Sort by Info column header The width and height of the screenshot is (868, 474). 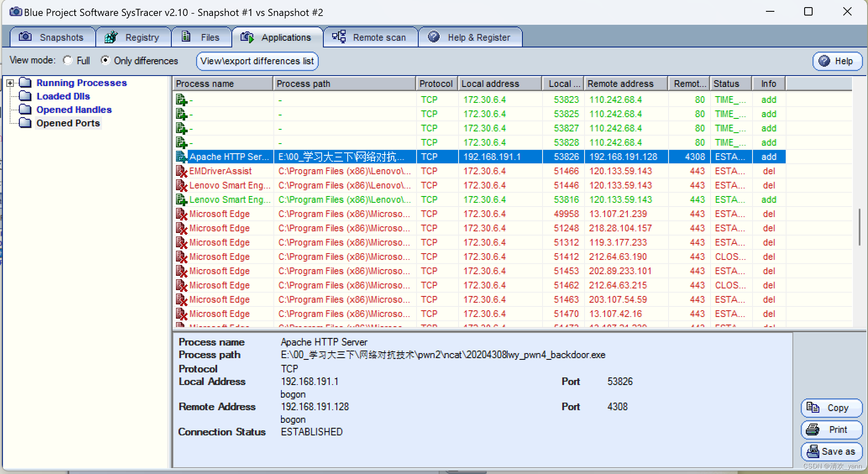pyautogui.click(x=768, y=84)
